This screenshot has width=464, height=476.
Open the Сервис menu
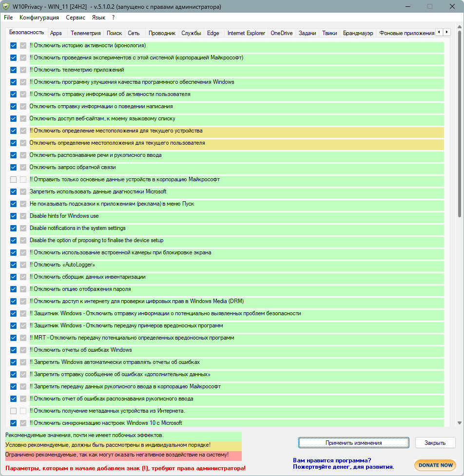76,18
